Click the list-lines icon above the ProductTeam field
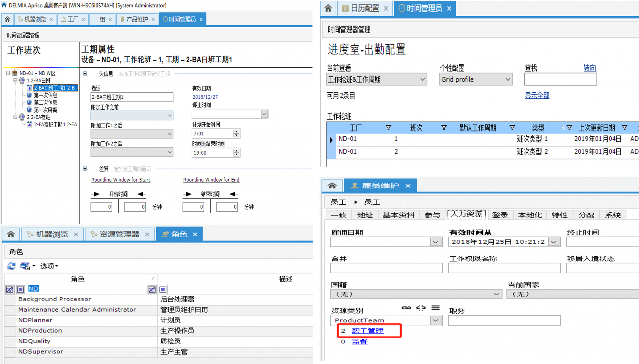The width and height of the screenshot is (639, 364). pos(435,308)
